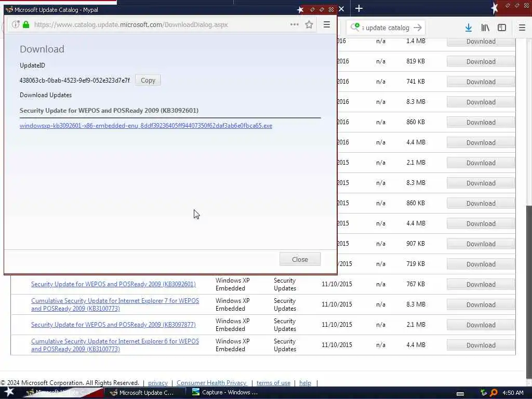The image size is (532, 399).
Task: Download the 1.4 MB update
Action: click(481, 42)
